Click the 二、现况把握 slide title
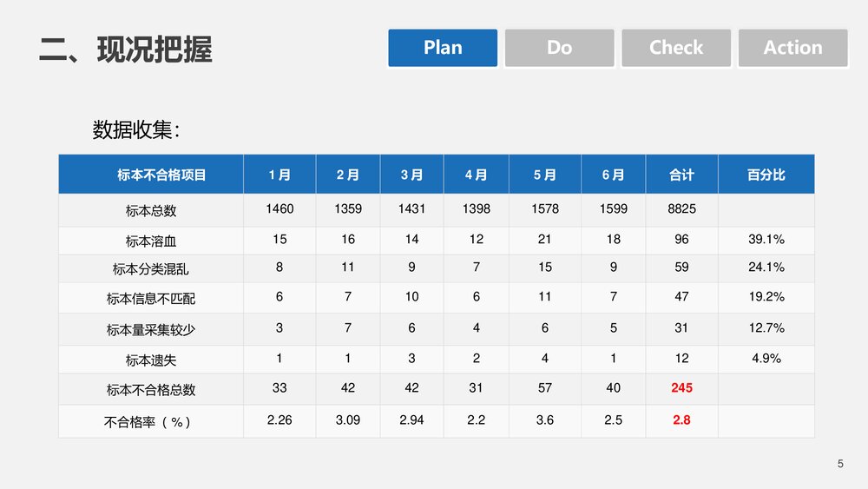 (126, 50)
